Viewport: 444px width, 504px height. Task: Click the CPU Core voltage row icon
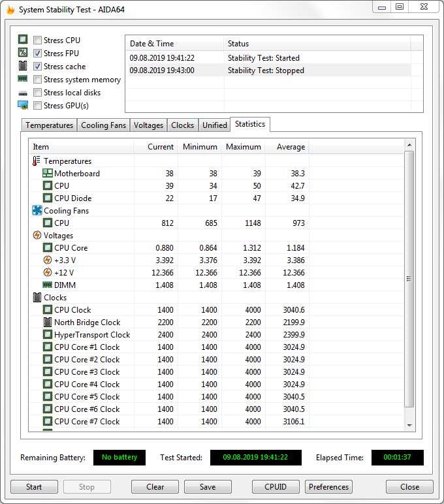coord(48,248)
